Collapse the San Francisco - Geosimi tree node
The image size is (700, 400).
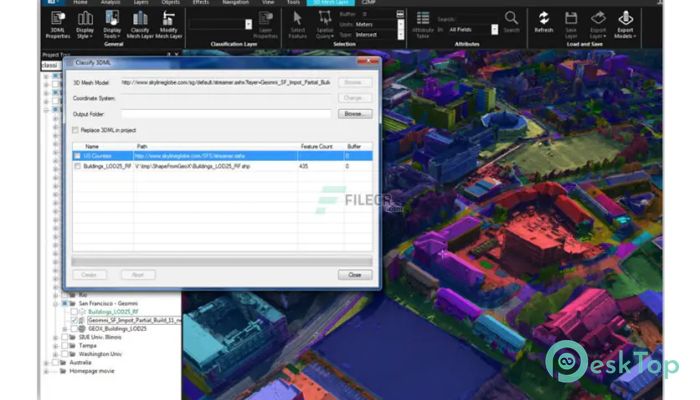click(x=56, y=304)
